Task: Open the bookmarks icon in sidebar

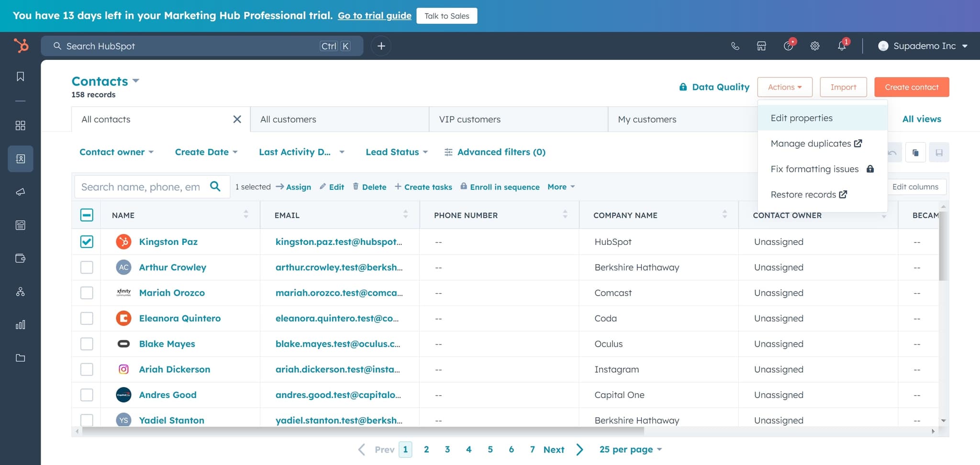Action: coord(21,77)
